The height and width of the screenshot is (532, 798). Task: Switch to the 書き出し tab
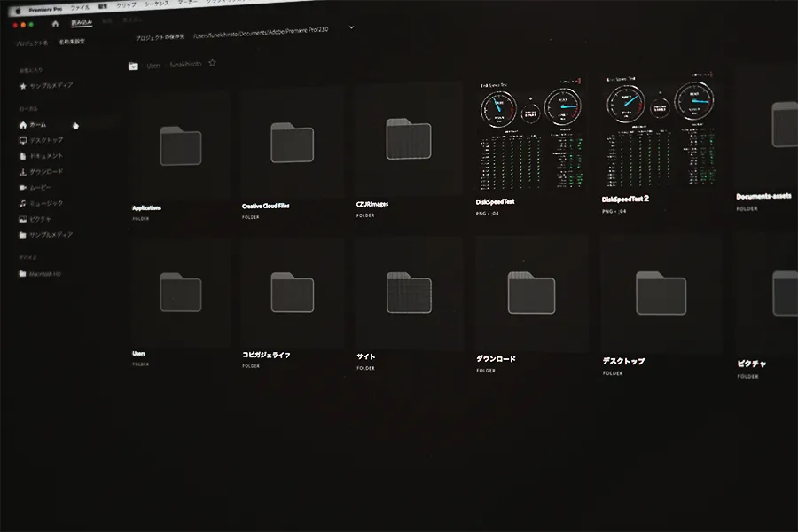(x=132, y=20)
